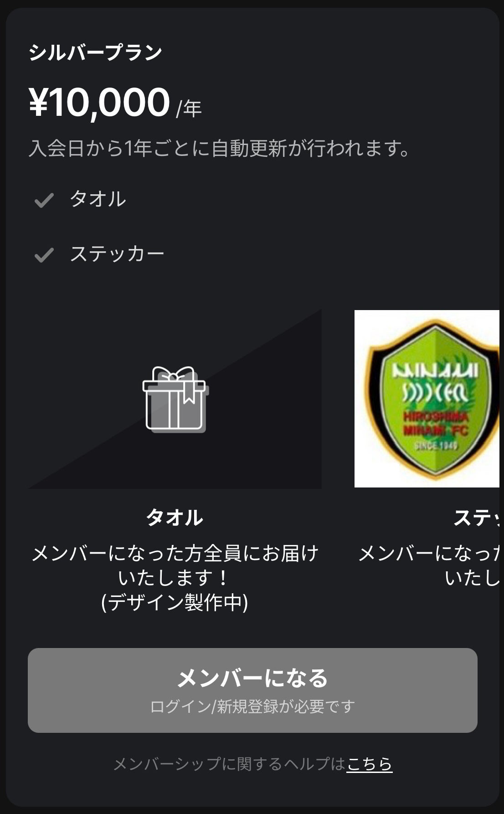Click the タオル benefit list item
The height and width of the screenshot is (814, 504).
[x=98, y=199]
